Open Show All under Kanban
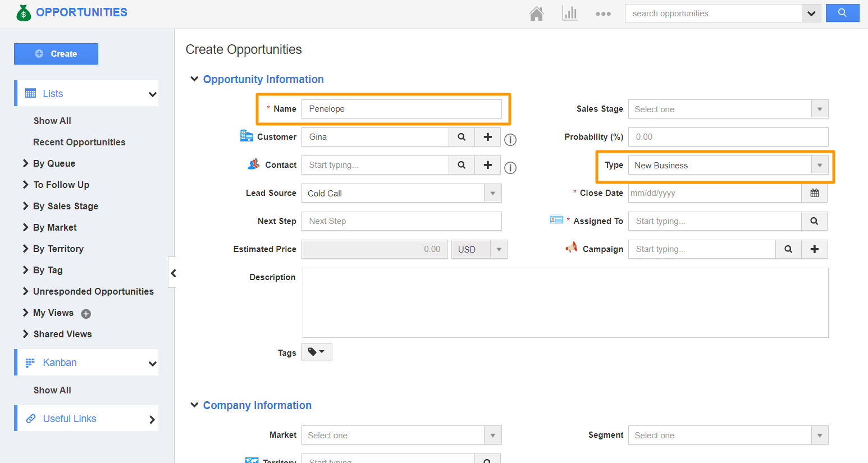The height and width of the screenshot is (463, 868). click(52, 390)
